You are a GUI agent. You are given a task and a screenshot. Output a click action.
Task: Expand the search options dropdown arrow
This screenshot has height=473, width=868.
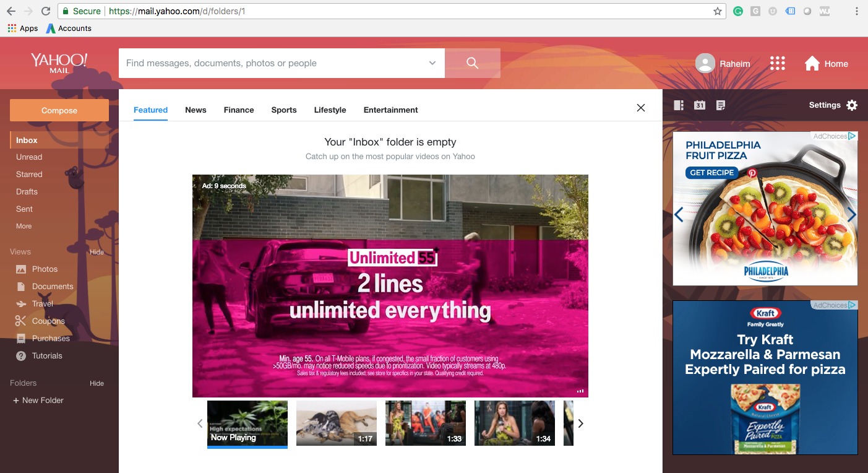pos(432,63)
